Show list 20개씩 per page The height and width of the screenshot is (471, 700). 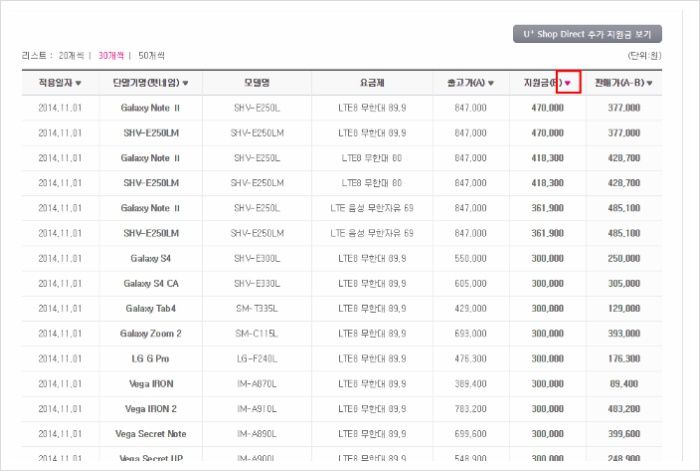pos(71,55)
